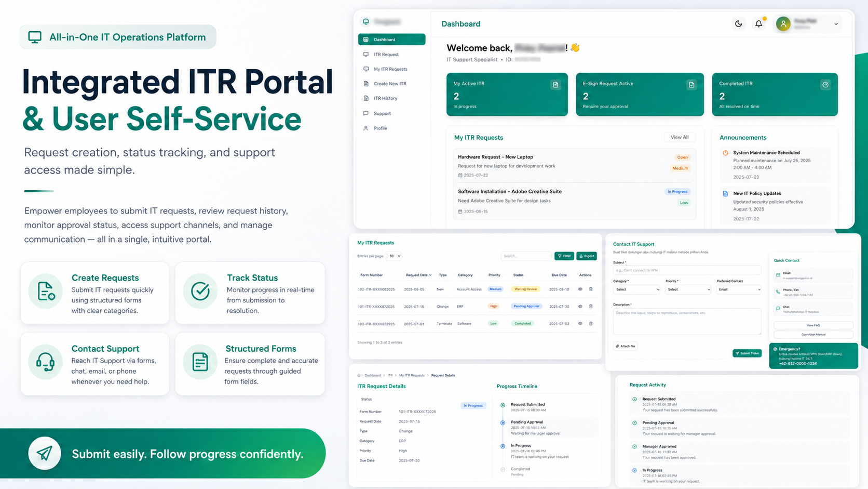Click the Dashboard breadcrumb link

tap(372, 375)
